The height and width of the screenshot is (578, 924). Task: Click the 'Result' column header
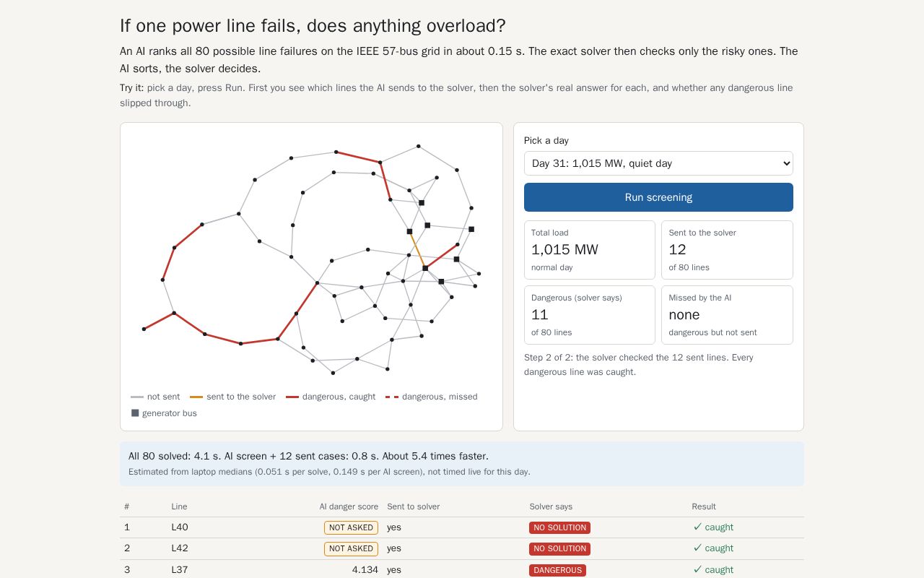pos(704,506)
